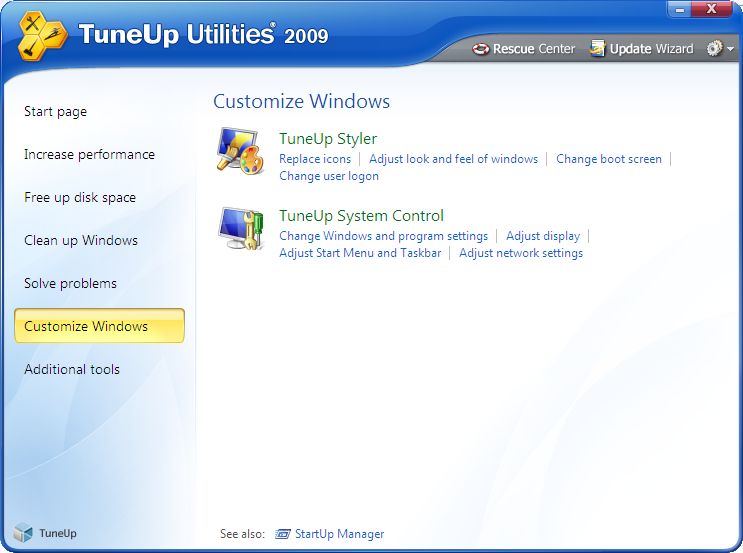Click the TuneUp System Control wrench icon
The width and height of the screenshot is (743, 553).
pyautogui.click(x=241, y=228)
